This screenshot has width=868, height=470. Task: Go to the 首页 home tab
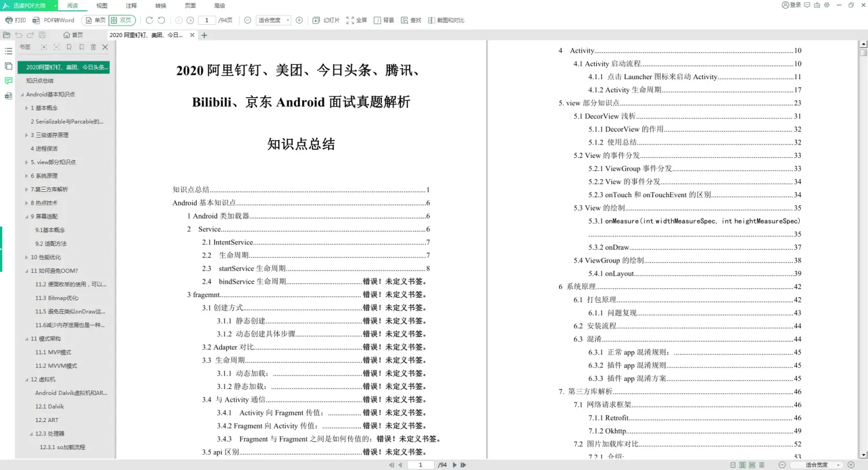click(73, 35)
